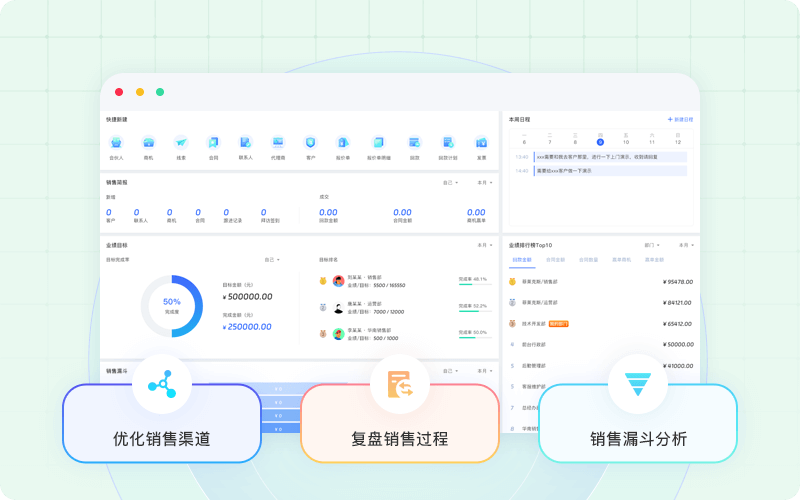Click the 线索 paper-plane icon
Viewport: 800px width, 500px height.
(x=181, y=143)
